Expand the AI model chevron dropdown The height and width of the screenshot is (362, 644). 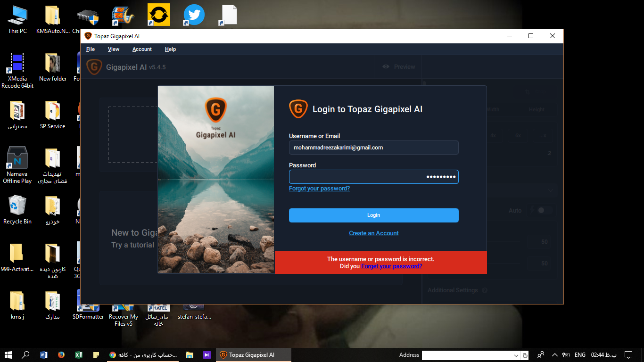pos(550,190)
